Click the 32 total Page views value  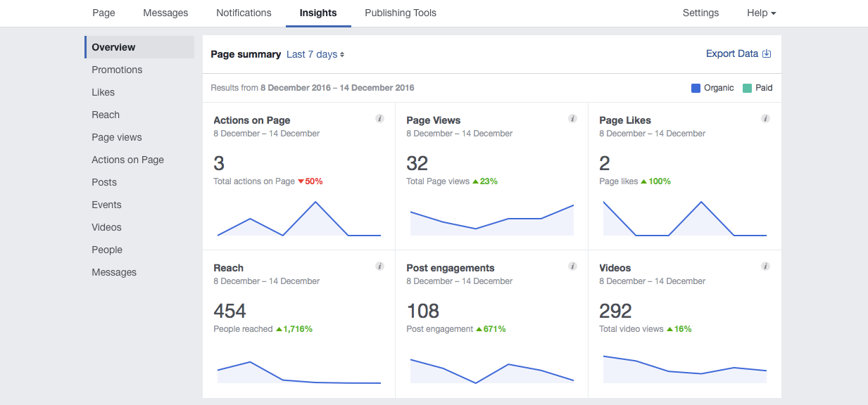click(x=417, y=163)
